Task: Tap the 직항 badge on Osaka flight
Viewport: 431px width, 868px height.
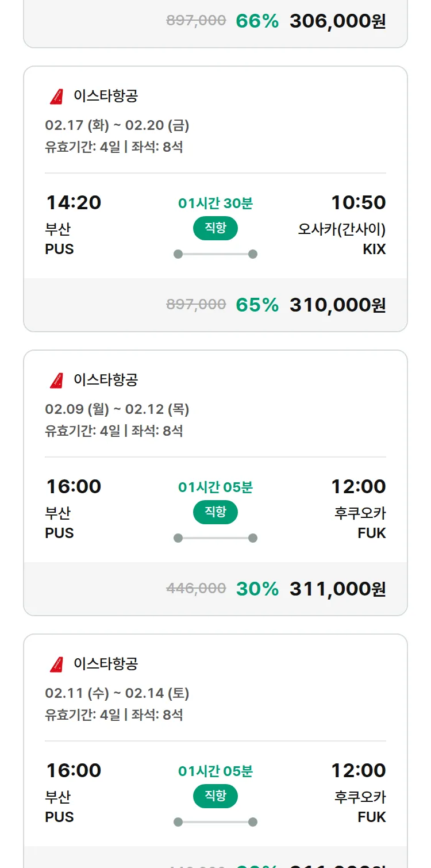Action: [215, 228]
